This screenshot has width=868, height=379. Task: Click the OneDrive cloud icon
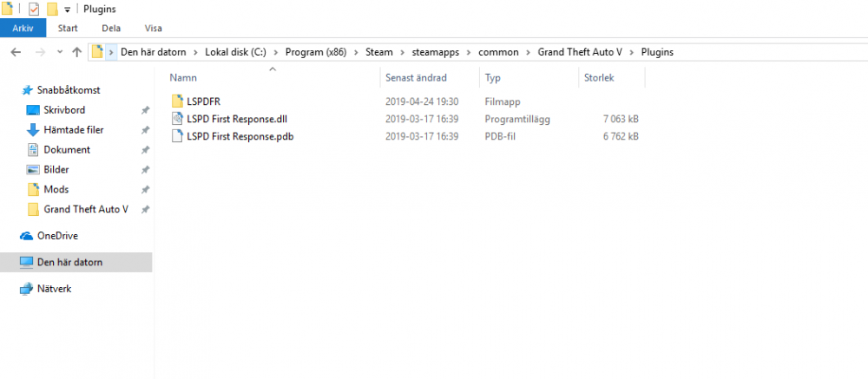27,236
